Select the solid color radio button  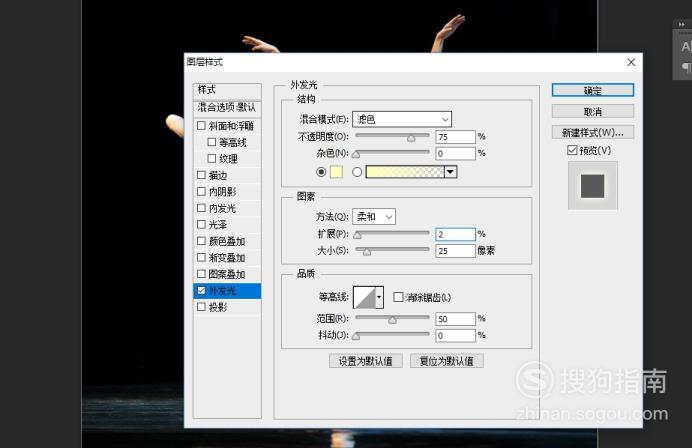pos(321,172)
